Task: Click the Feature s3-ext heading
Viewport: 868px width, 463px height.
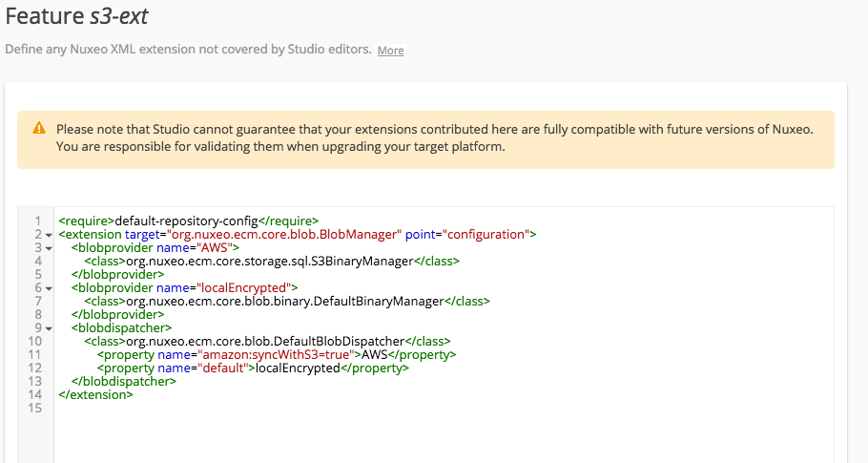Action: tap(76, 16)
